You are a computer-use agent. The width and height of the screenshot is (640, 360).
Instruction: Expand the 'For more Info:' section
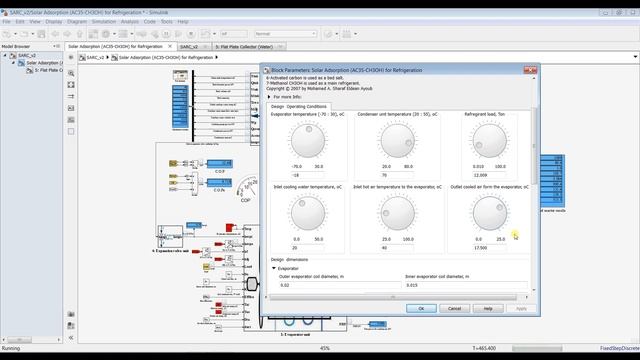click(x=269, y=97)
